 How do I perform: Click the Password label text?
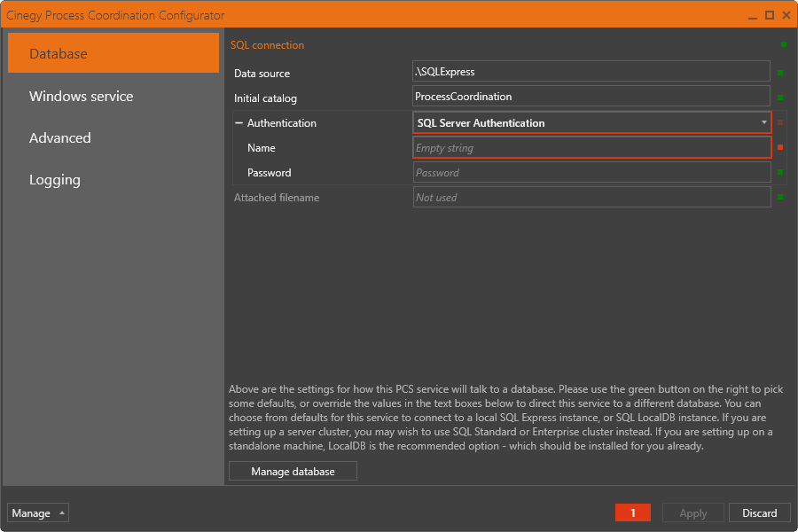(x=270, y=173)
